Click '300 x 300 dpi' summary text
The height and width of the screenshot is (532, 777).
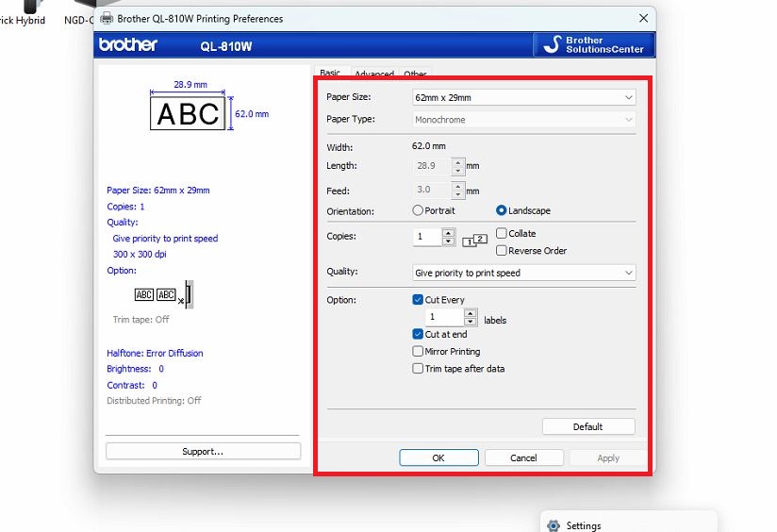point(140,255)
